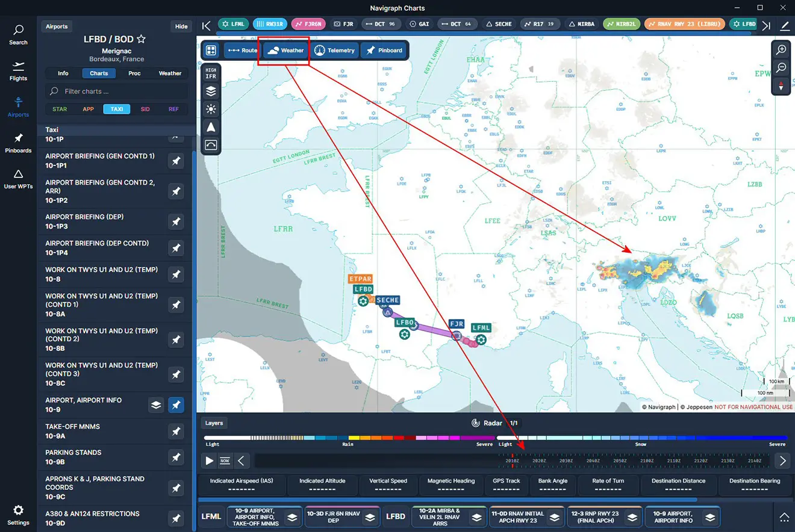
Task: Select the 2010Z radar timeline marker
Action: [512, 461]
